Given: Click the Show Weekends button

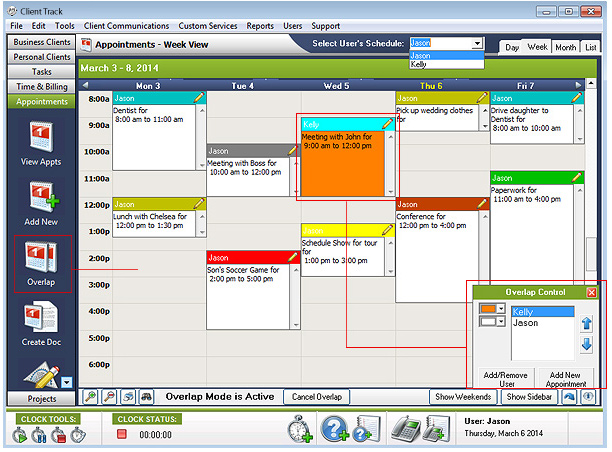Looking at the screenshot, I should click(463, 397).
